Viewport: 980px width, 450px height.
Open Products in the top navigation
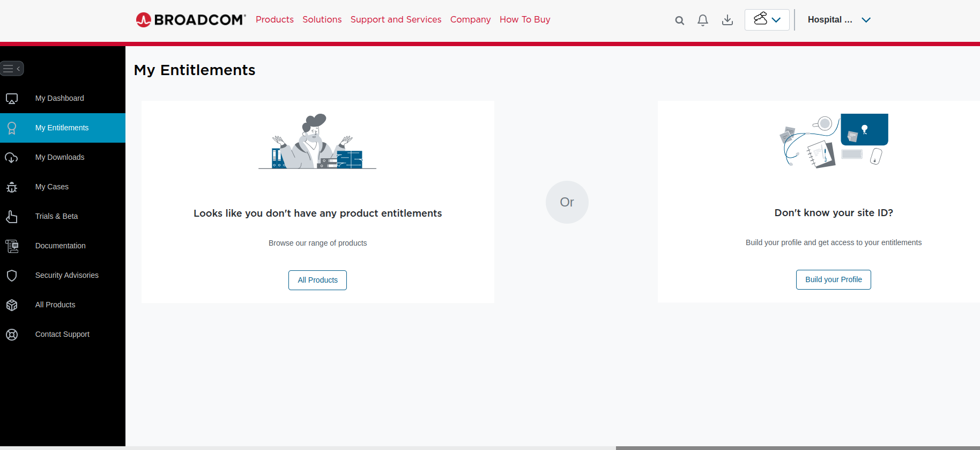pos(274,19)
